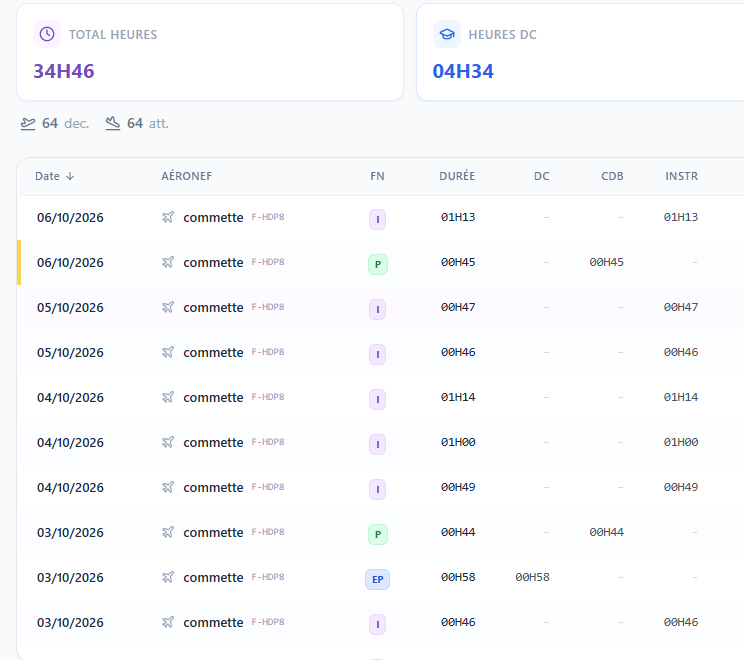Click the CDB cell reading 00H45
Viewport: 744px width, 660px height.
[x=606, y=262]
